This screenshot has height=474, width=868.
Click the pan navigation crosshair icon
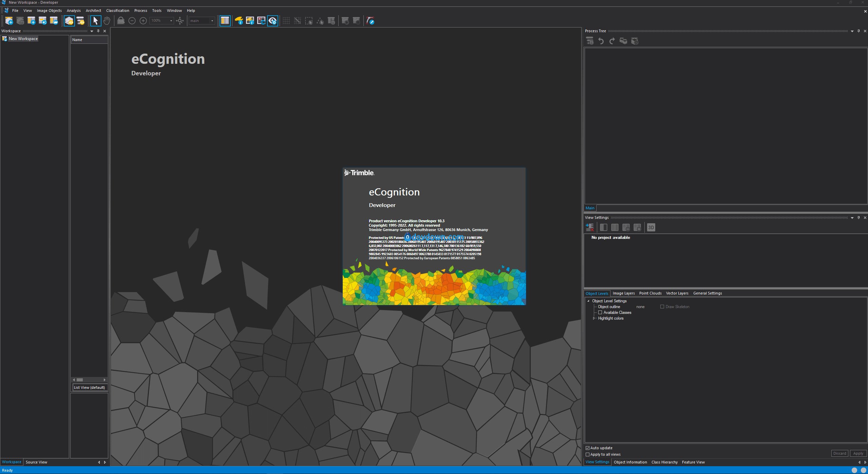[180, 21]
